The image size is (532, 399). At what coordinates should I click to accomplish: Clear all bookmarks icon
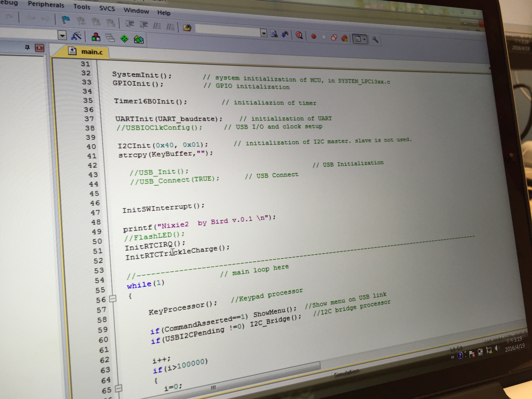click(111, 23)
